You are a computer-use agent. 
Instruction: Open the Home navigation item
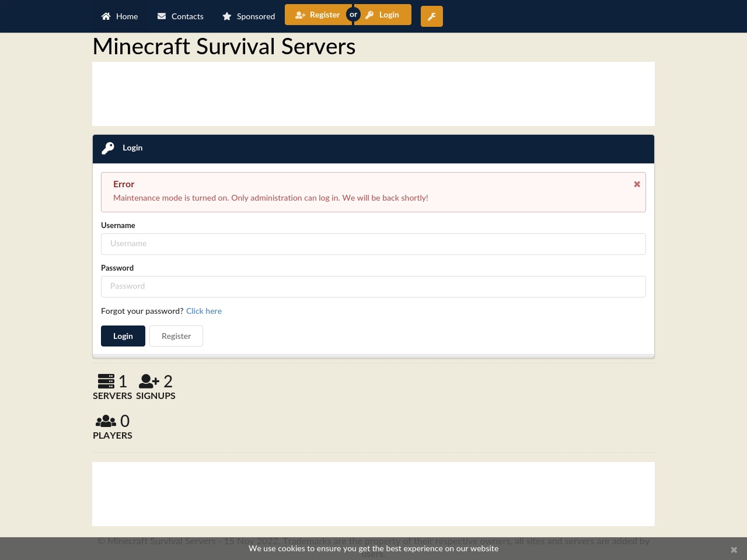120,16
